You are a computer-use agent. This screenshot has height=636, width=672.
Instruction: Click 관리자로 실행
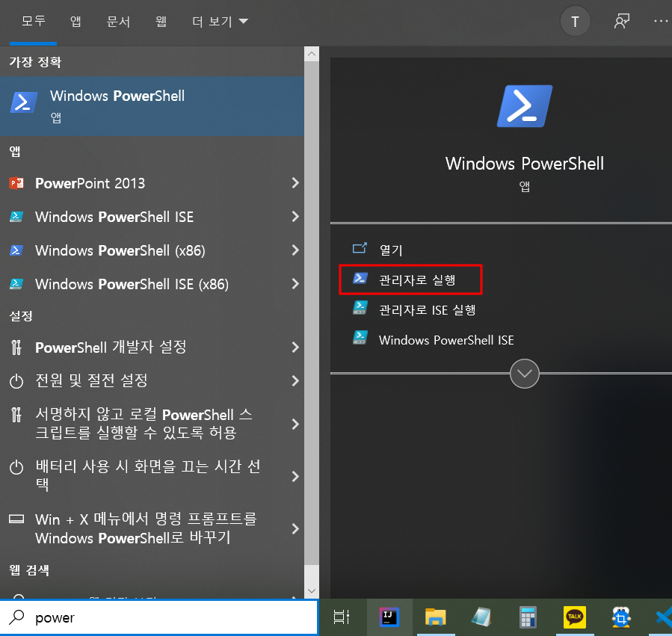click(x=410, y=280)
